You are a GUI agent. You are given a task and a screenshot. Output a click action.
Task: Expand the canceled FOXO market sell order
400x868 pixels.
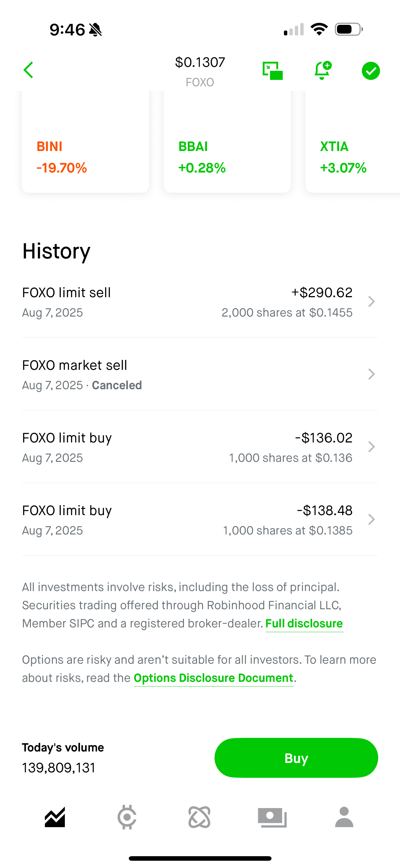(200, 374)
